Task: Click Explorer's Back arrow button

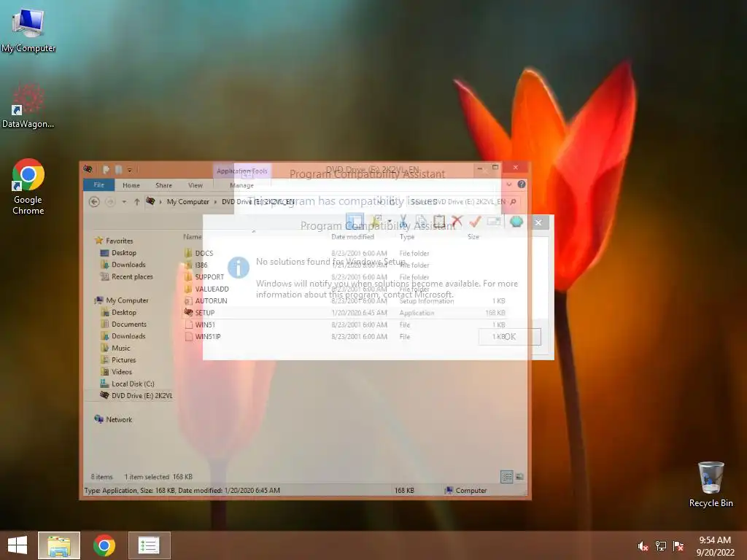Action: pos(94,202)
